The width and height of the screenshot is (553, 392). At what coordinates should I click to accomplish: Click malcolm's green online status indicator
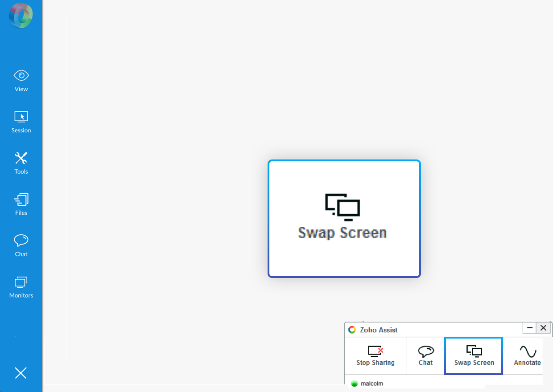coord(355,384)
